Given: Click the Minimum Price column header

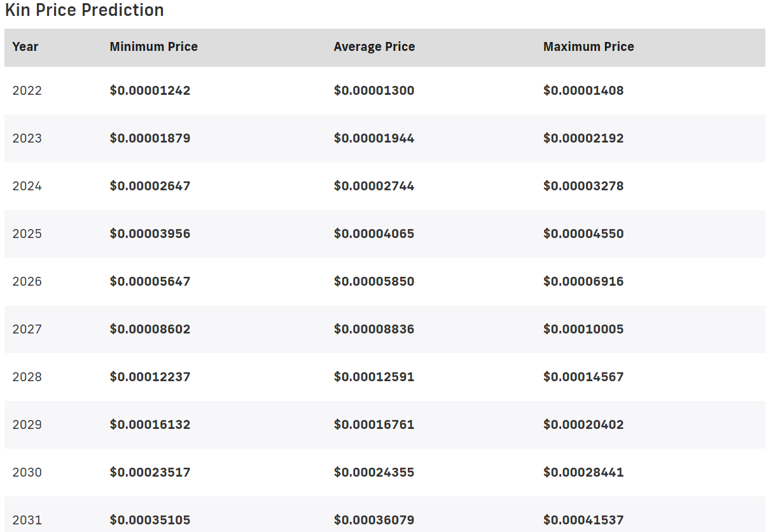Looking at the screenshot, I should point(153,47).
